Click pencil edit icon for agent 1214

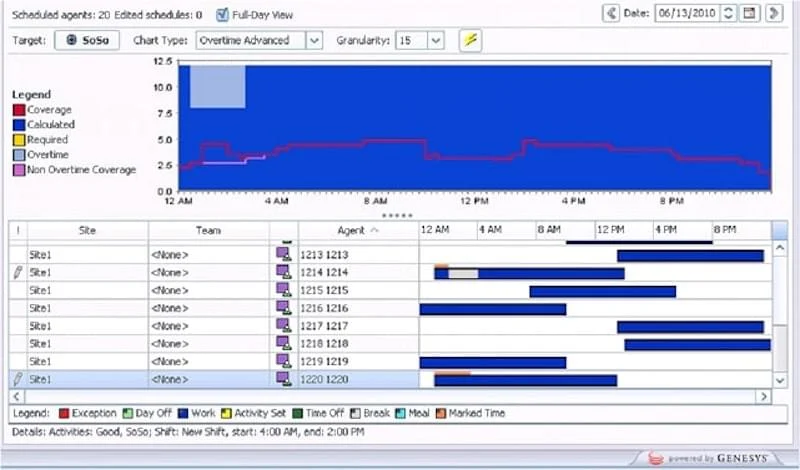point(16,272)
